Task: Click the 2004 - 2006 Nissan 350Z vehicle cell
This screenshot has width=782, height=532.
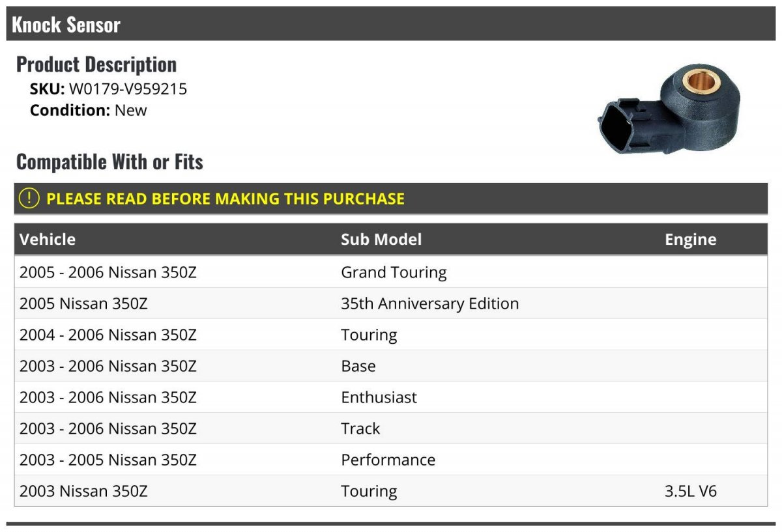Action: point(108,335)
